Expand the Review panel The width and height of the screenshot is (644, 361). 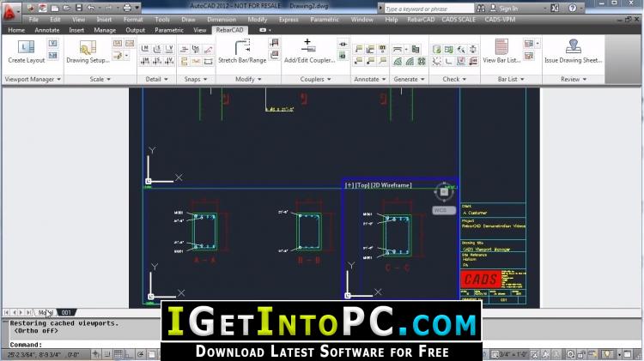click(574, 79)
